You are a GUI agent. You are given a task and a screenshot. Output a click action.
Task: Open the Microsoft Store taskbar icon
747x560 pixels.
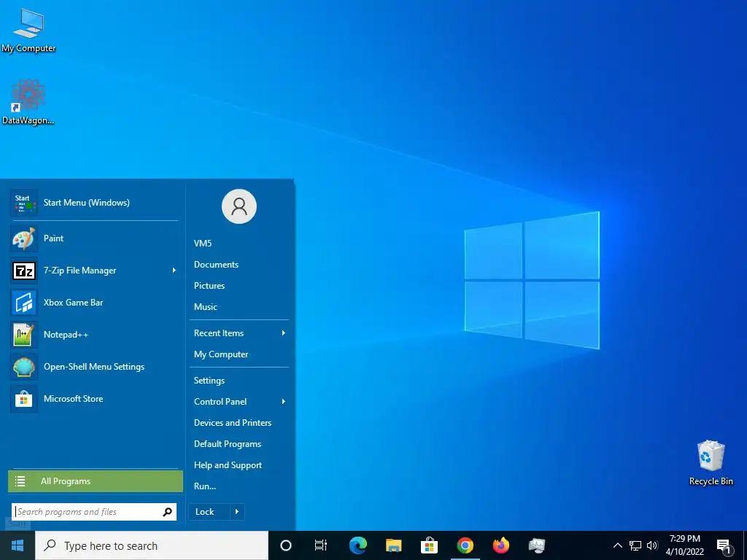[x=429, y=545]
